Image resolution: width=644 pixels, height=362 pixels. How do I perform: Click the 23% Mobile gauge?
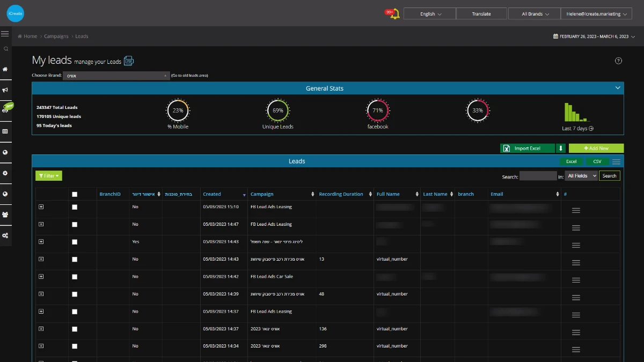coord(178,110)
